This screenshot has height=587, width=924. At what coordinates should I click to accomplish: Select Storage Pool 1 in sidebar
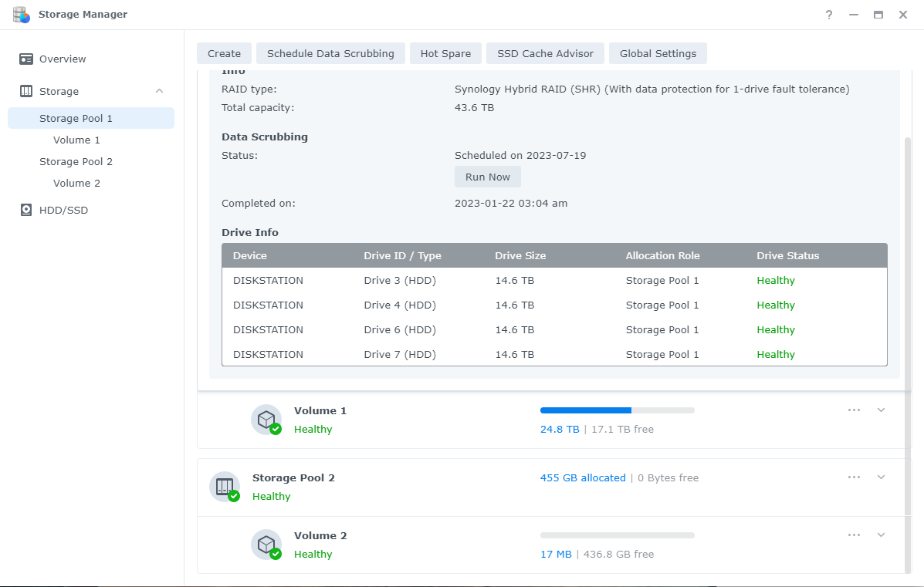point(91,118)
